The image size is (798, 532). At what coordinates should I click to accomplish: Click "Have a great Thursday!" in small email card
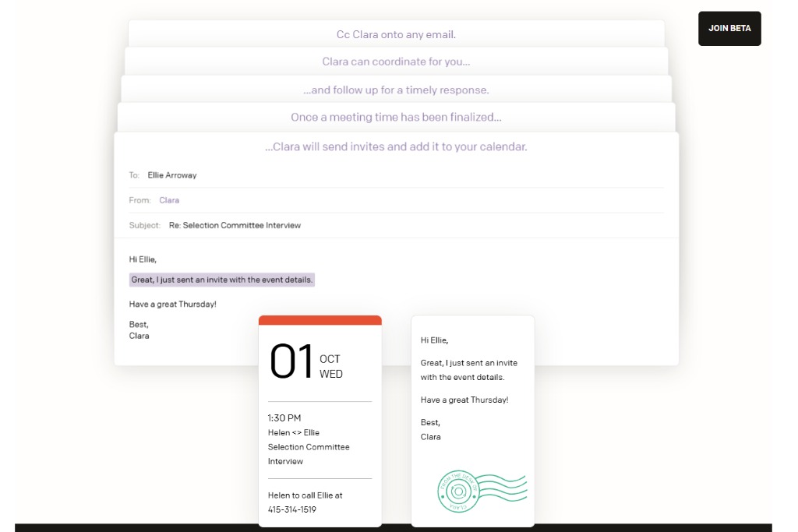click(x=464, y=400)
